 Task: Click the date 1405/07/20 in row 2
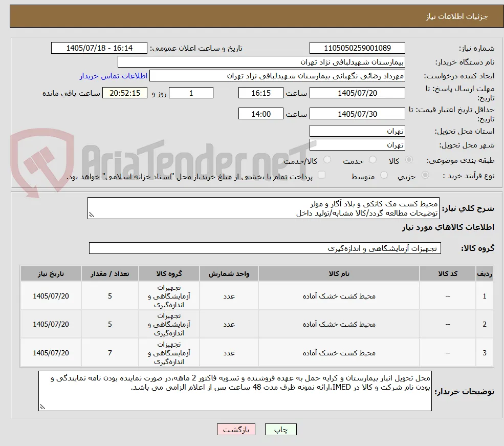pyautogui.click(x=51, y=324)
